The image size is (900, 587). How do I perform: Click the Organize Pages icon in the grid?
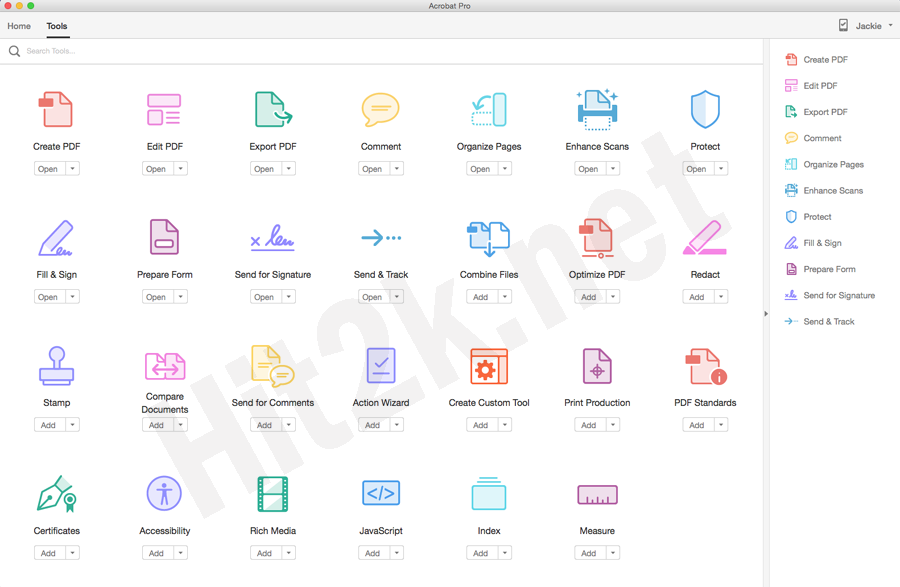(x=489, y=109)
